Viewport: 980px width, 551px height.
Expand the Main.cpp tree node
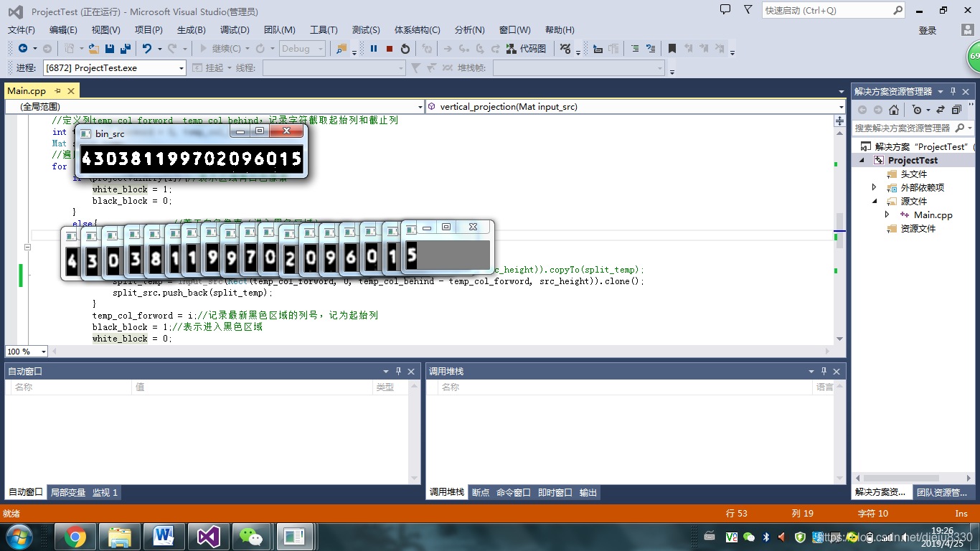(x=887, y=215)
